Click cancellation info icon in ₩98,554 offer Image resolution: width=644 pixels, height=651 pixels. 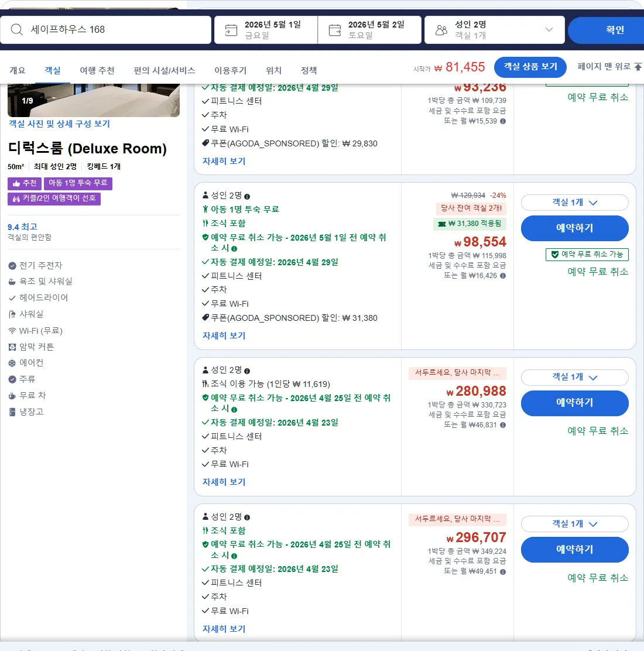click(x=234, y=249)
